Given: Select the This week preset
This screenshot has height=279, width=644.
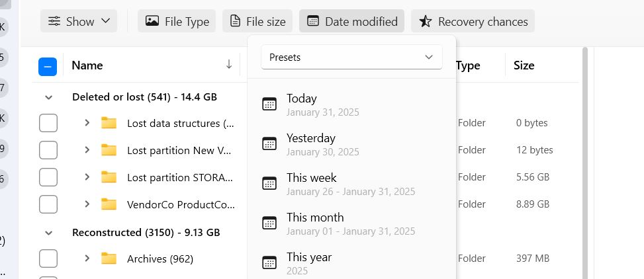Looking at the screenshot, I should [351, 184].
